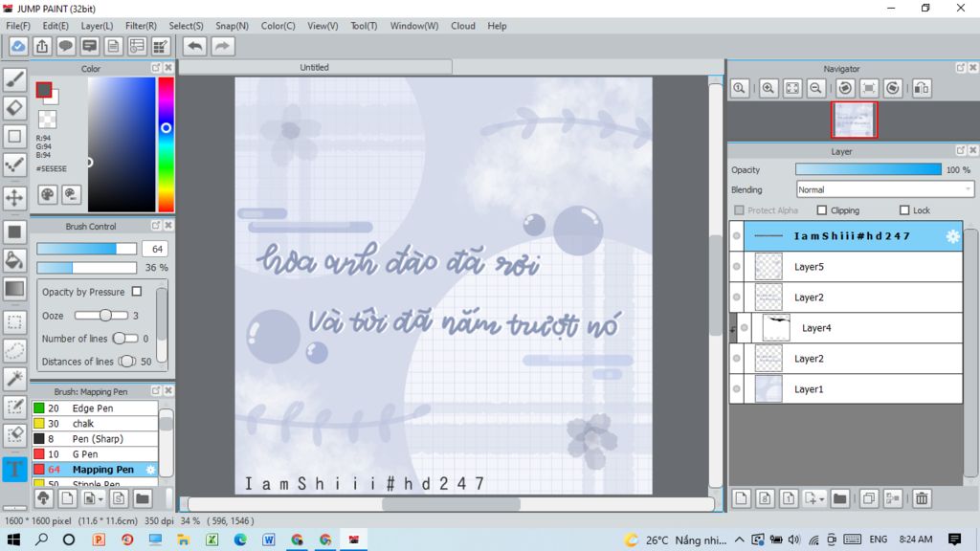Screen dimensions: 980x551
Task: Open the File(F) menu
Action: point(18,26)
